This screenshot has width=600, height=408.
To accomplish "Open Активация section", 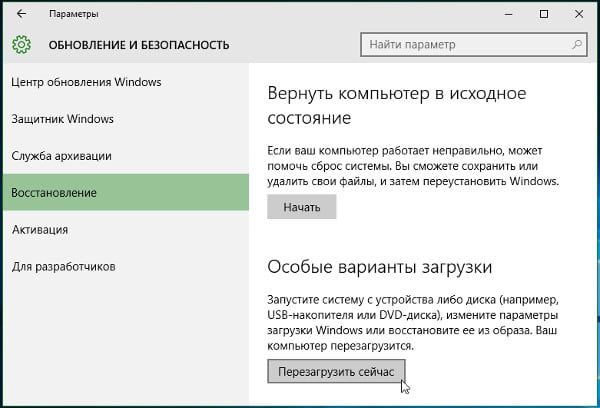I will 40,230.
